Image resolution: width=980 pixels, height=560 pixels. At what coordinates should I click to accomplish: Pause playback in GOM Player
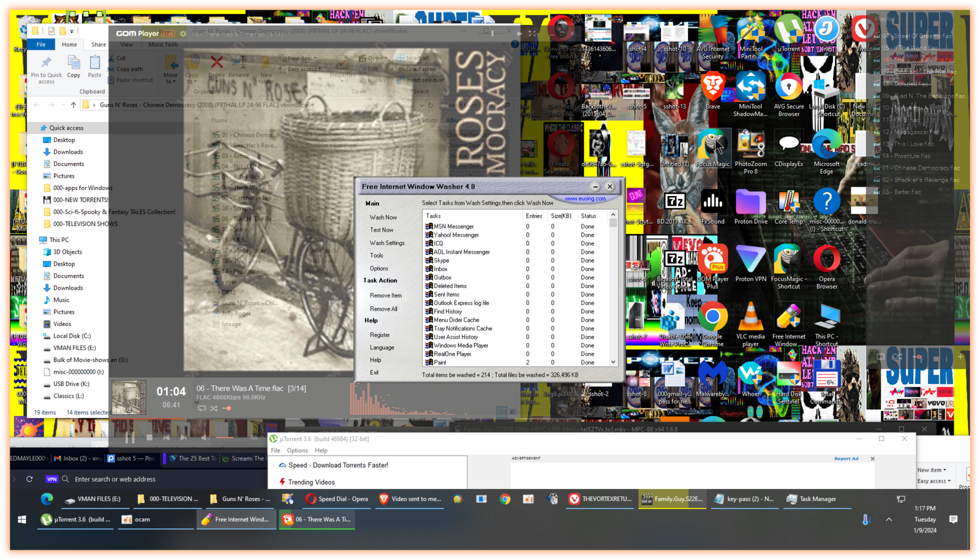pos(130,438)
